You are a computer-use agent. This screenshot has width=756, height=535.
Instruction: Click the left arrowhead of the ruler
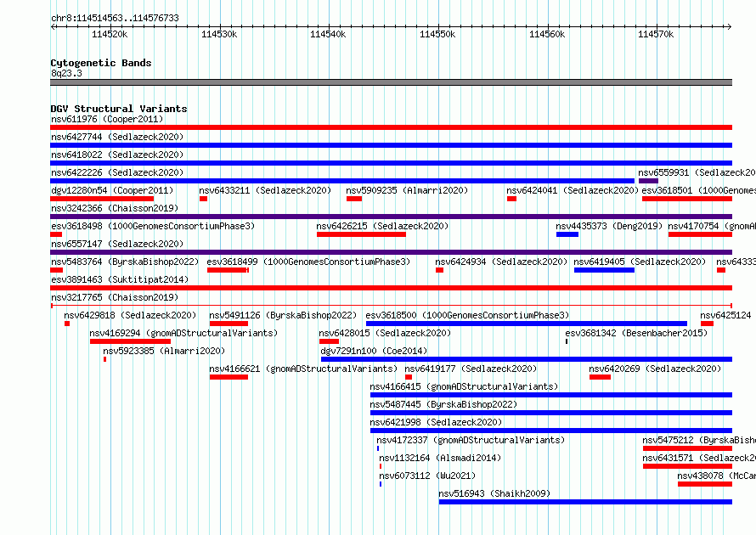tap(53, 26)
